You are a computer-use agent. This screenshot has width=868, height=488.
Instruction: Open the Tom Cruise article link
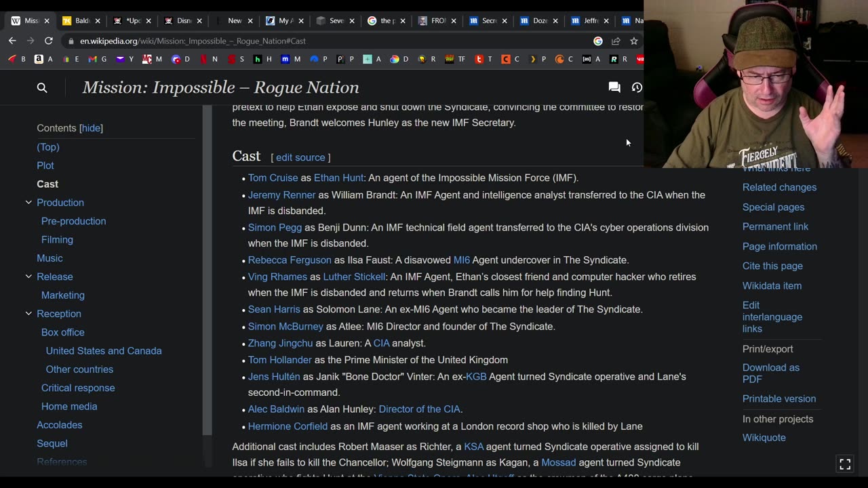[273, 178]
